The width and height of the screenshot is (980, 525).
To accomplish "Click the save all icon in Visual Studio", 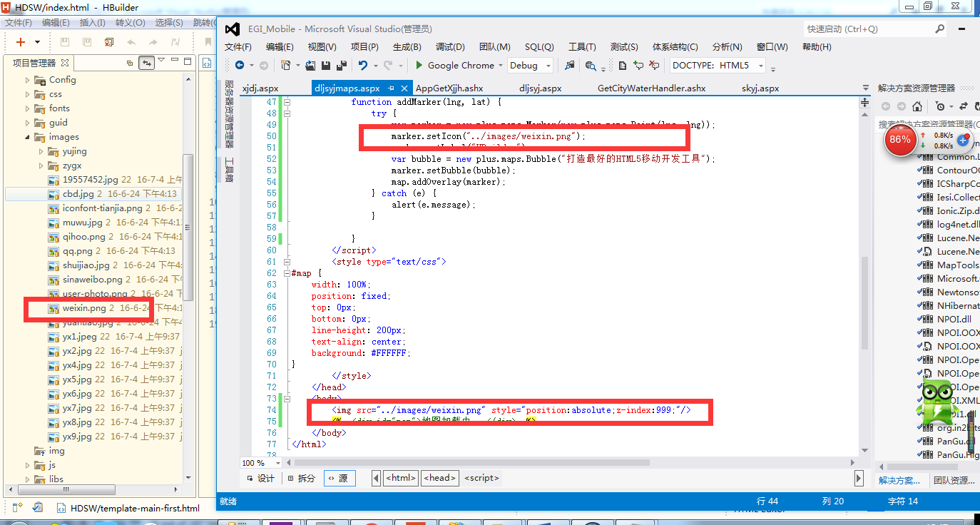I will click(x=342, y=66).
